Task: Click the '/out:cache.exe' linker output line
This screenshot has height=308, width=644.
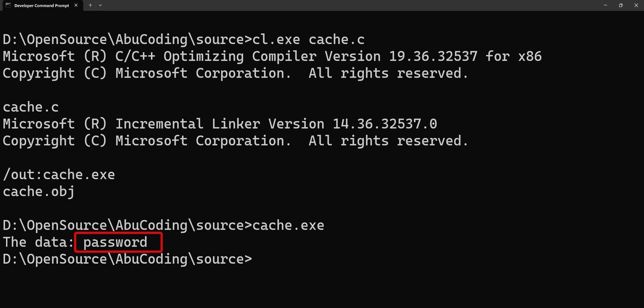Action: point(59,175)
